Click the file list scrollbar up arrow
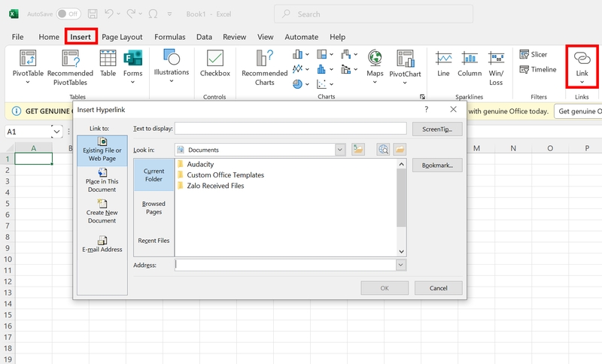The height and width of the screenshot is (364, 602). pos(401,164)
